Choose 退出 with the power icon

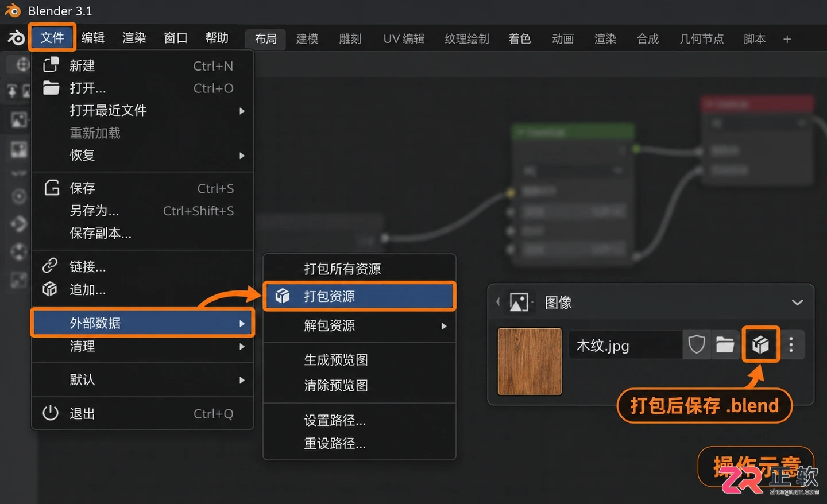[142, 413]
